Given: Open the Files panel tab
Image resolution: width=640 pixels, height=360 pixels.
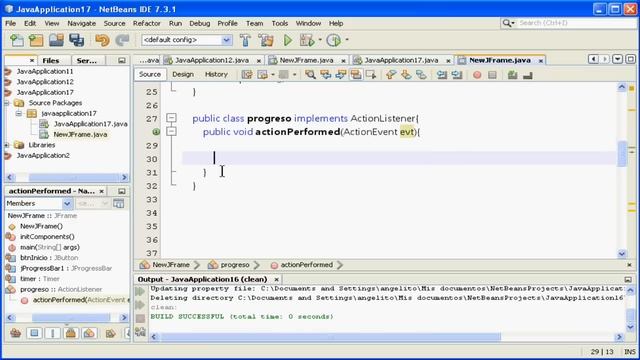Looking at the screenshot, I should point(51,60).
